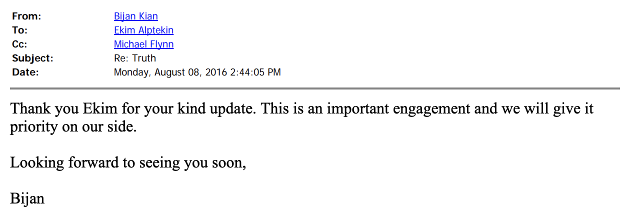This screenshot has width=644, height=215.
Task: Click the Bijan signature
Action: coord(27,199)
